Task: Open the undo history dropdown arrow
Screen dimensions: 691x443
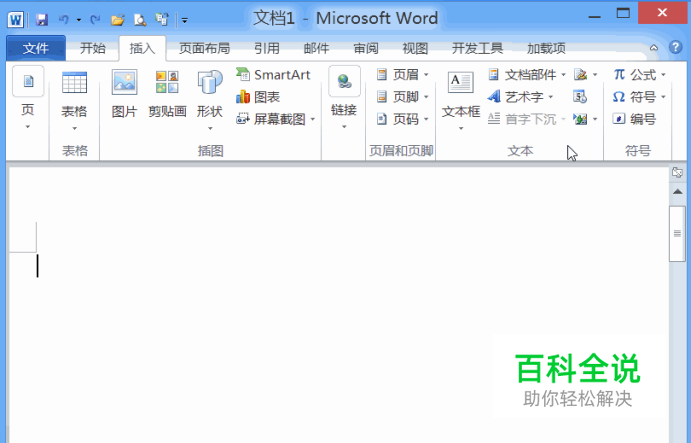Action: tap(79, 20)
